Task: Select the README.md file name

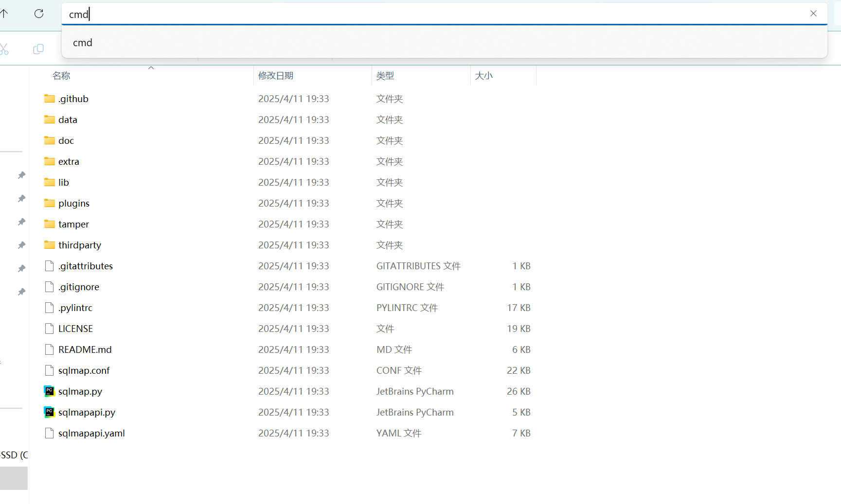Action: pos(85,349)
